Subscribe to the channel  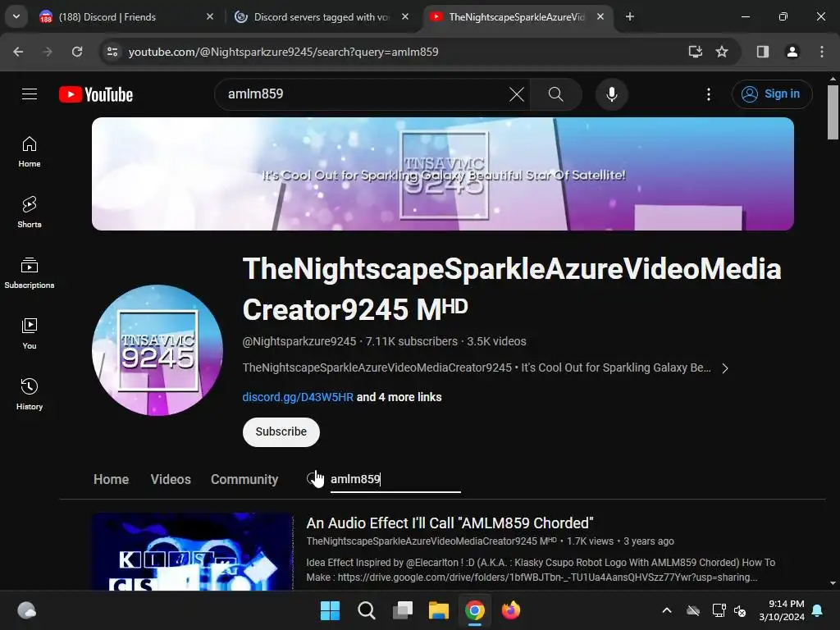pos(281,431)
